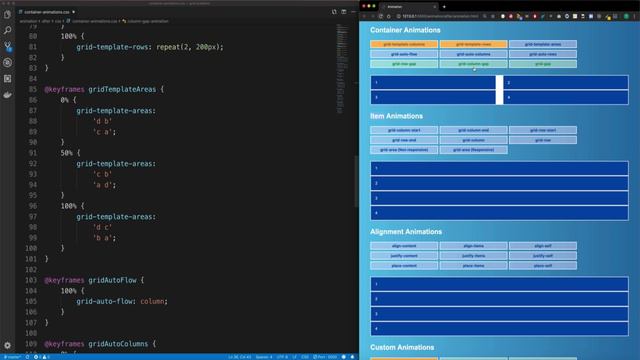Click the browser reload button
Viewport: 640px width, 360px height.
380,16
